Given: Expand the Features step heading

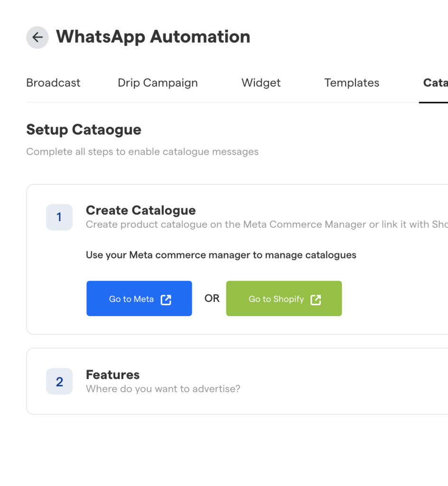Looking at the screenshot, I should [x=112, y=374].
